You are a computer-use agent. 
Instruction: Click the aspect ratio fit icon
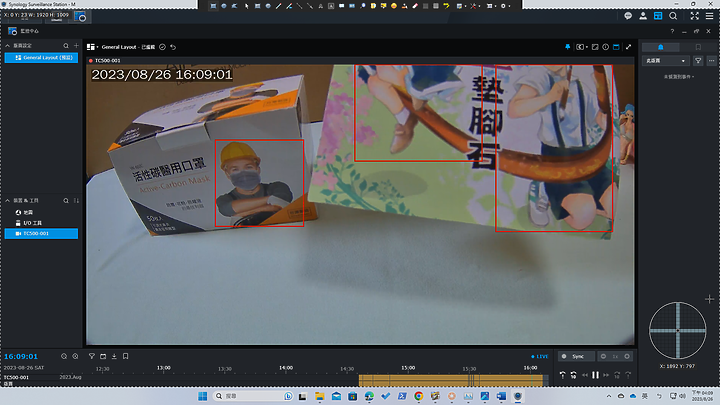tap(595, 47)
